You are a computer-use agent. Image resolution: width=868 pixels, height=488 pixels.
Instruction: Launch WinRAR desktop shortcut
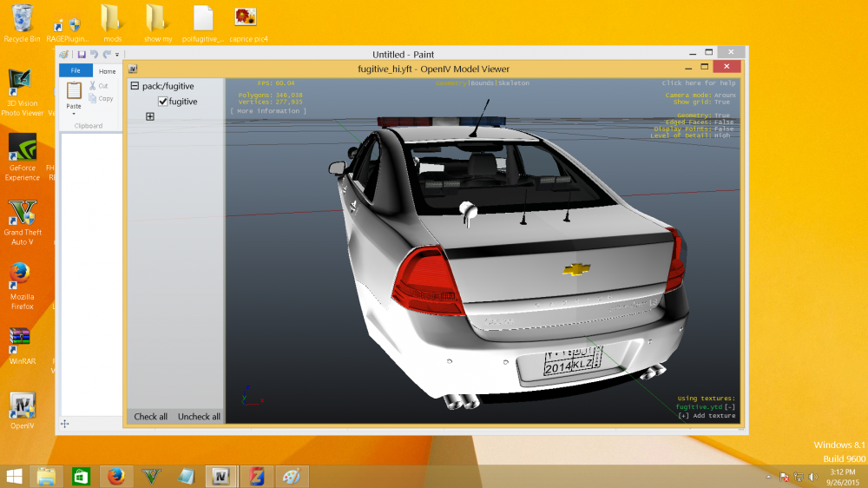click(23, 346)
